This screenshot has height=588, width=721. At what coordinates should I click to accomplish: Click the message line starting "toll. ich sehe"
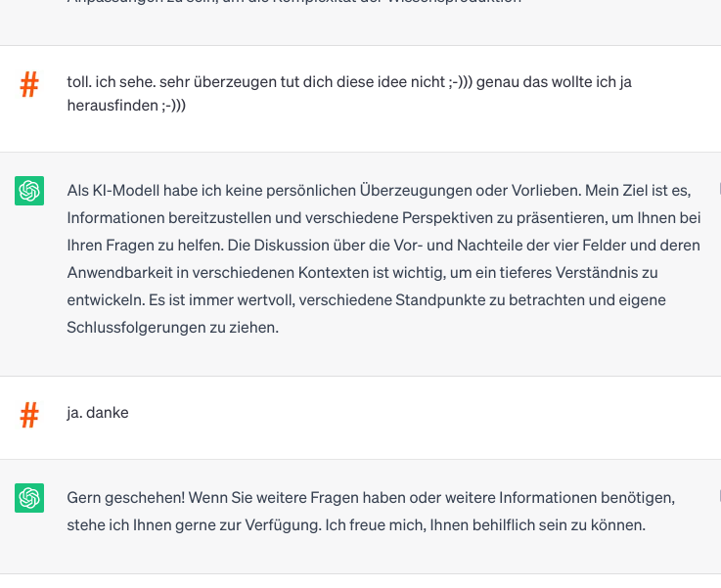[x=349, y=82]
